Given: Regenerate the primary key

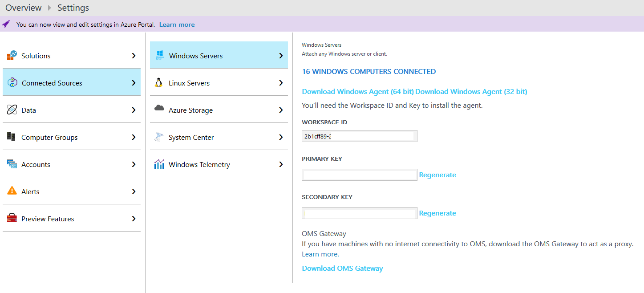Looking at the screenshot, I should tap(437, 175).
